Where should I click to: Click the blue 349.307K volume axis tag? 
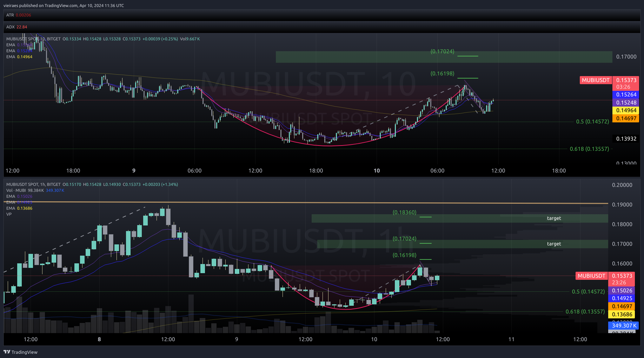623,326
